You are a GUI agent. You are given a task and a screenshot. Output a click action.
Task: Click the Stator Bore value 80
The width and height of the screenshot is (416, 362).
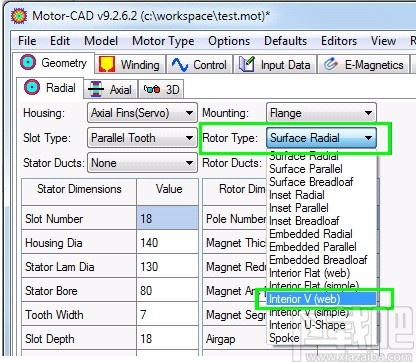pos(167,291)
